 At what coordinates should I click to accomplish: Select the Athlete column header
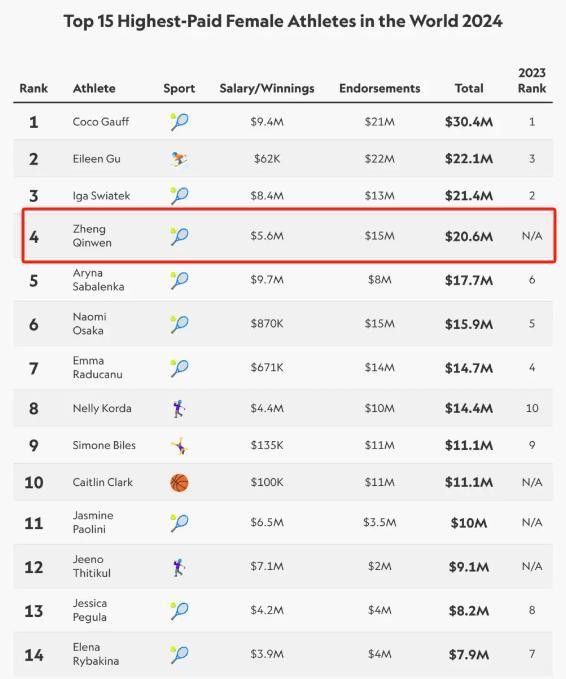tap(94, 88)
